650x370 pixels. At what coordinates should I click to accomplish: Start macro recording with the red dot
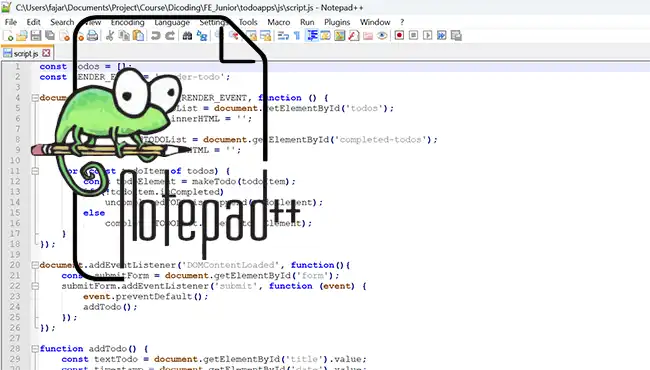pyautogui.click(x=399, y=36)
